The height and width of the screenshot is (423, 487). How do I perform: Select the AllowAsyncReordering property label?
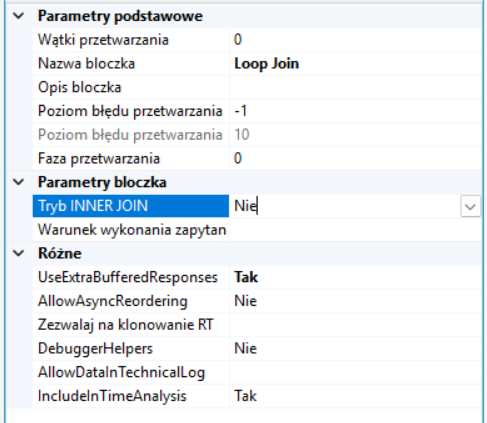[113, 301]
